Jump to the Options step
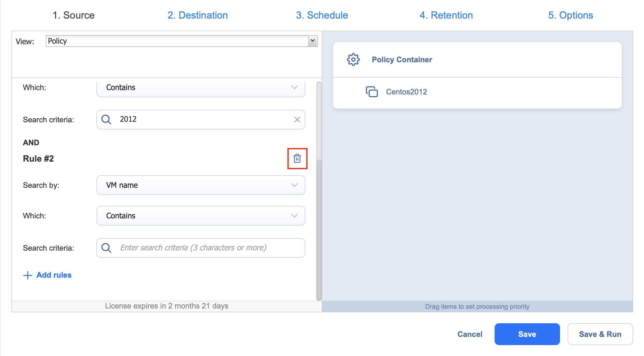The image size is (644, 356). click(x=570, y=15)
